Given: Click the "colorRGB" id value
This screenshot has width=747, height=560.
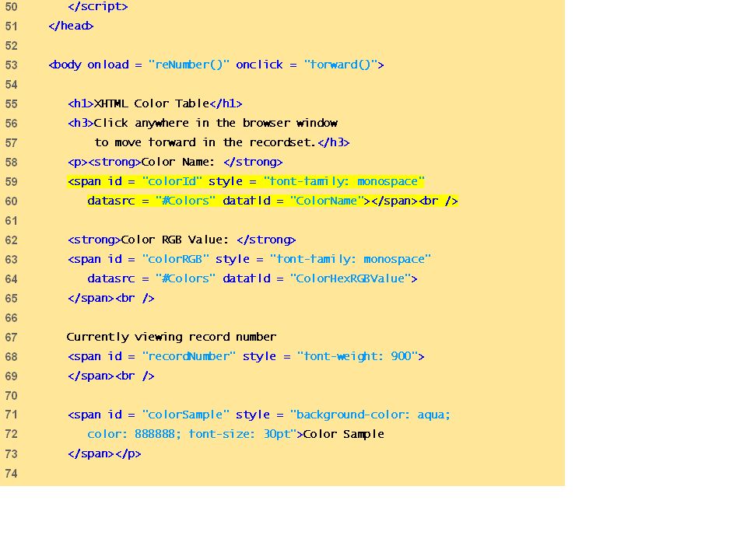Looking at the screenshot, I should pyautogui.click(x=175, y=259).
